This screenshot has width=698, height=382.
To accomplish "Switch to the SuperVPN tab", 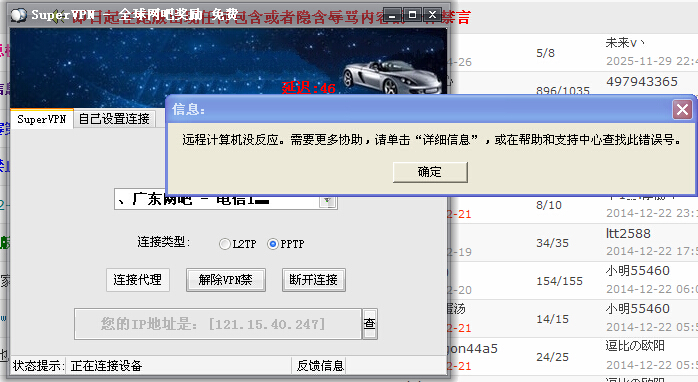I will pos(42,119).
